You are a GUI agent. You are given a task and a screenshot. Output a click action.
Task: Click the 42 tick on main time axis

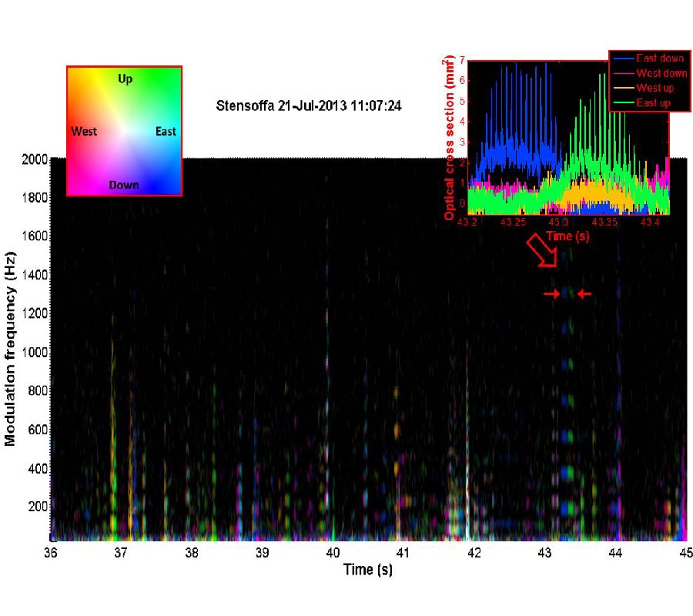point(474,553)
